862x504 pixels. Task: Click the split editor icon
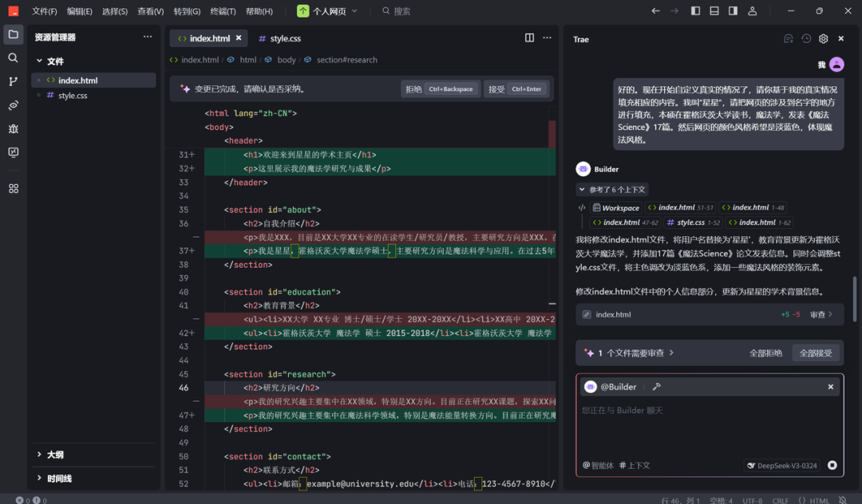(529, 37)
